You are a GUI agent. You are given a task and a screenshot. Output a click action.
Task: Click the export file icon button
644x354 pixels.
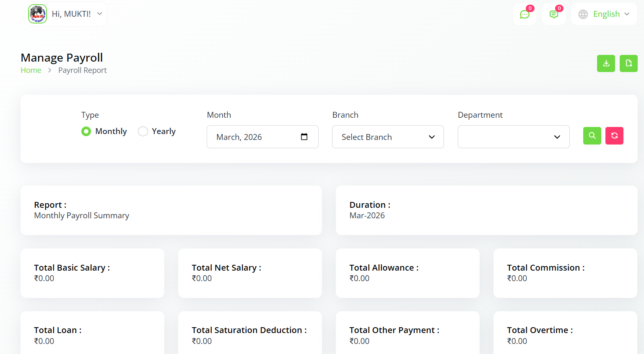628,64
